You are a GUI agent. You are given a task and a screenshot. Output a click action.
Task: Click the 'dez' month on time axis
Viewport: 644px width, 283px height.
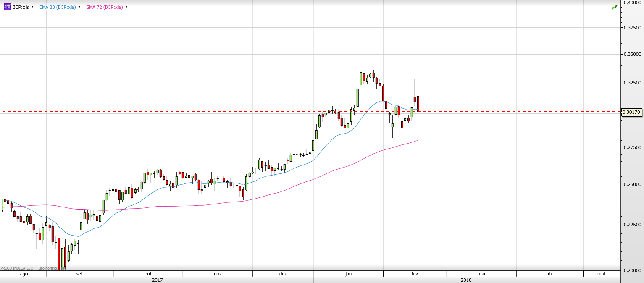point(283,274)
